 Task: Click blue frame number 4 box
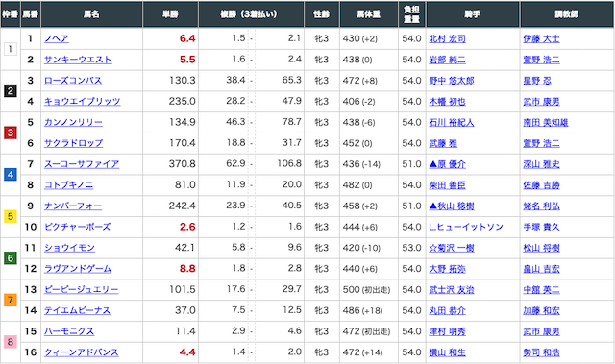pyautogui.click(x=11, y=175)
